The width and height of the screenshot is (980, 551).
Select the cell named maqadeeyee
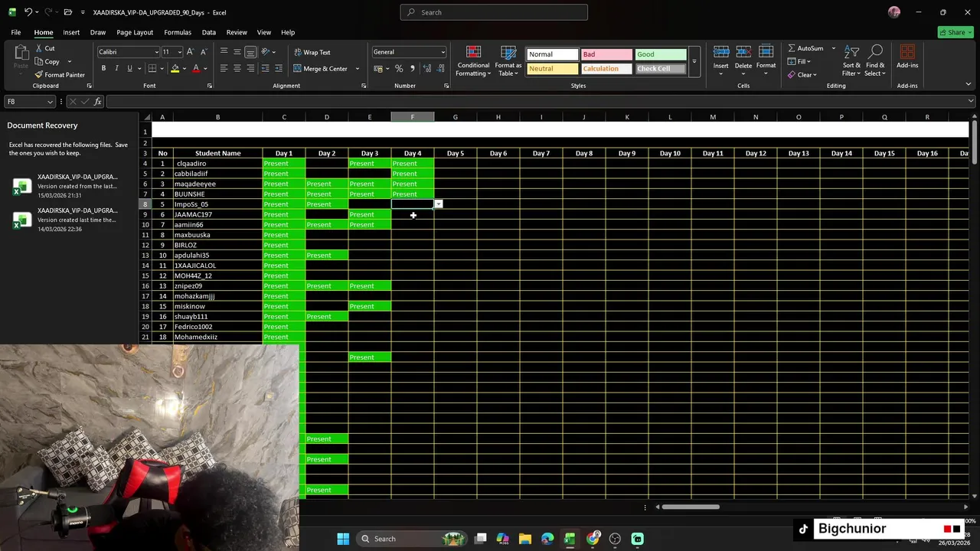coord(217,184)
